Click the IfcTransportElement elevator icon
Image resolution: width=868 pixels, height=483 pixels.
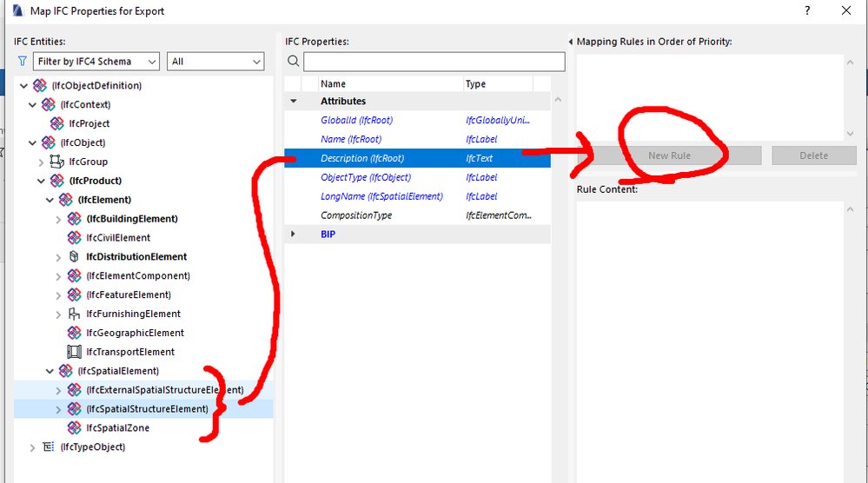(74, 352)
